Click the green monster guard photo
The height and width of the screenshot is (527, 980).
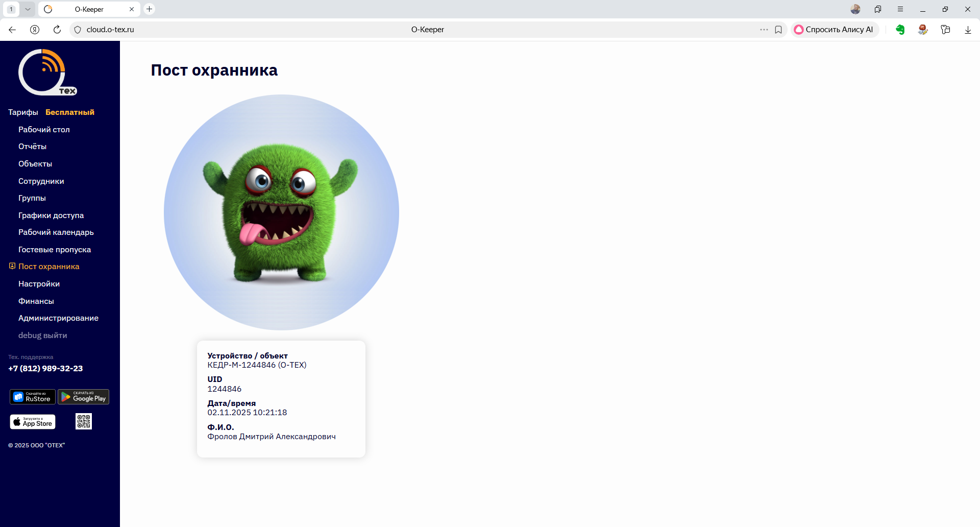pos(281,212)
